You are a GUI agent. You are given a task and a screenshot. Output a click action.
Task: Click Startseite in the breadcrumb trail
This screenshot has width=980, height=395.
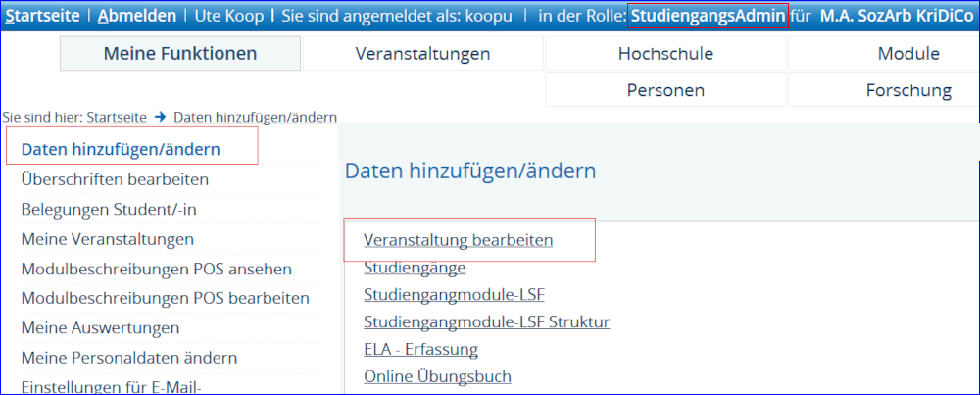(117, 118)
